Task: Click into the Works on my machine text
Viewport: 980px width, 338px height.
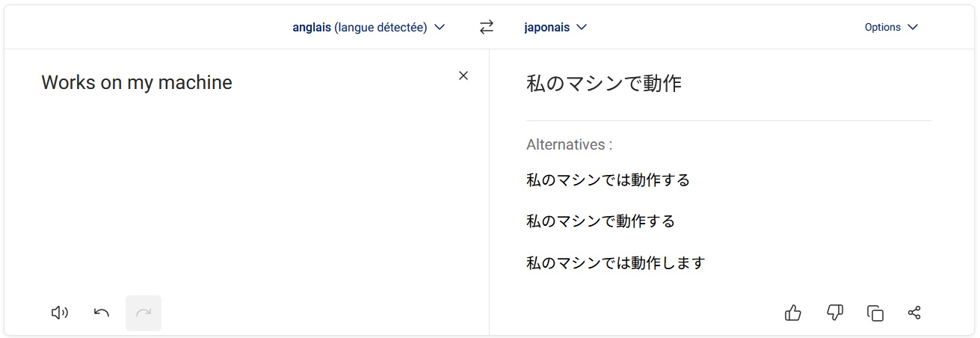Action: (x=137, y=82)
